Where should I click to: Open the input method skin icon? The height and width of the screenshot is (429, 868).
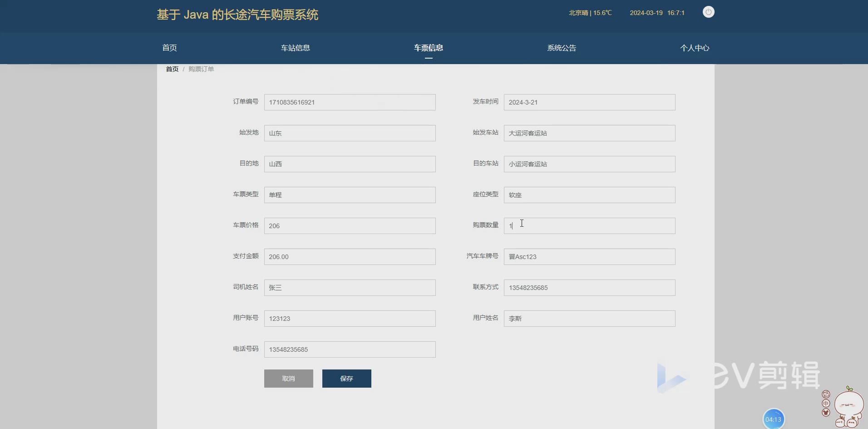click(x=826, y=412)
